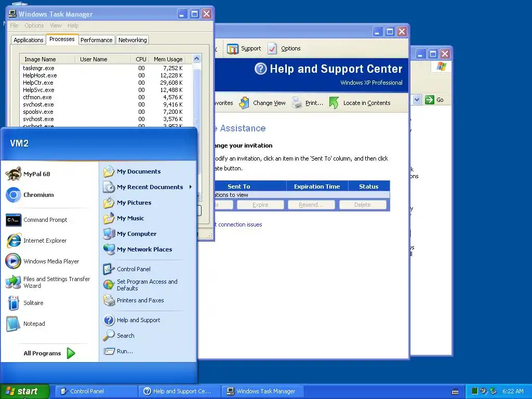Click Task Manager process list scroll-up arrow
Image resolution: width=532 pixels, height=399 pixels.
(196, 59)
